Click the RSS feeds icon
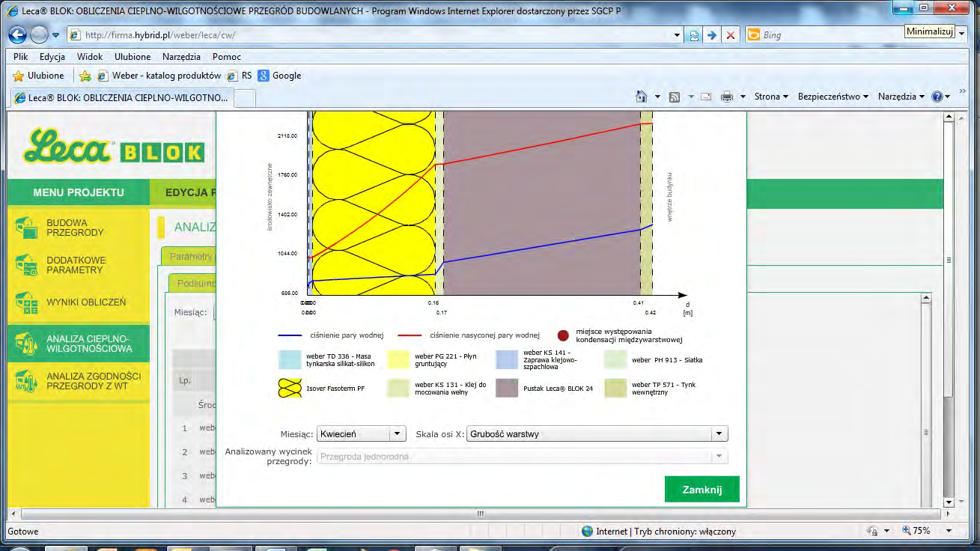The height and width of the screenshot is (551, 980). (675, 97)
